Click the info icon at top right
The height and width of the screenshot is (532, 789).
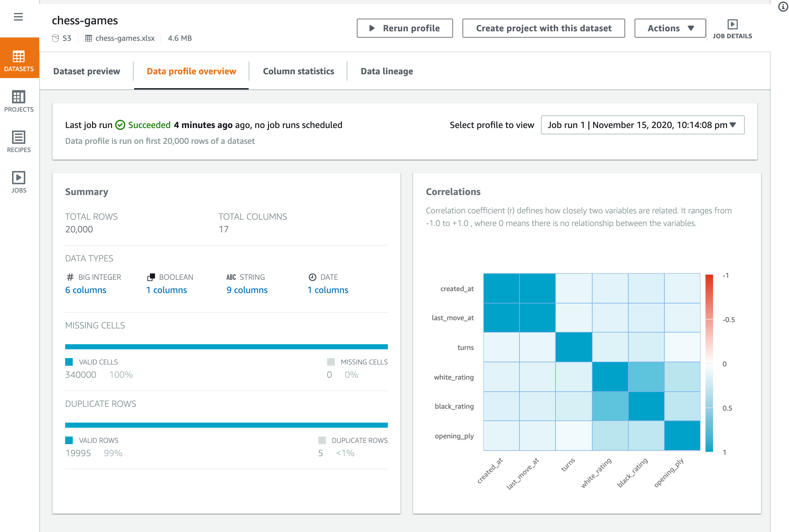[783, 7]
